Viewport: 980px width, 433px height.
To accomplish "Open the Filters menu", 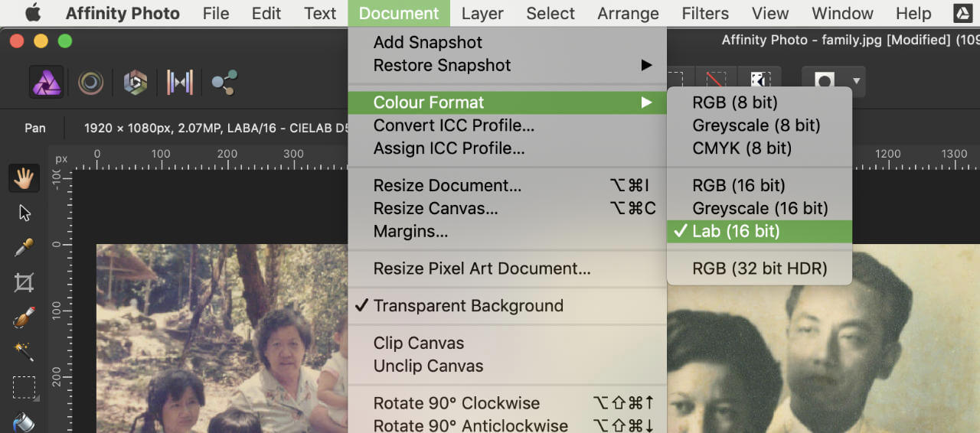I will pyautogui.click(x=705, y=13).
